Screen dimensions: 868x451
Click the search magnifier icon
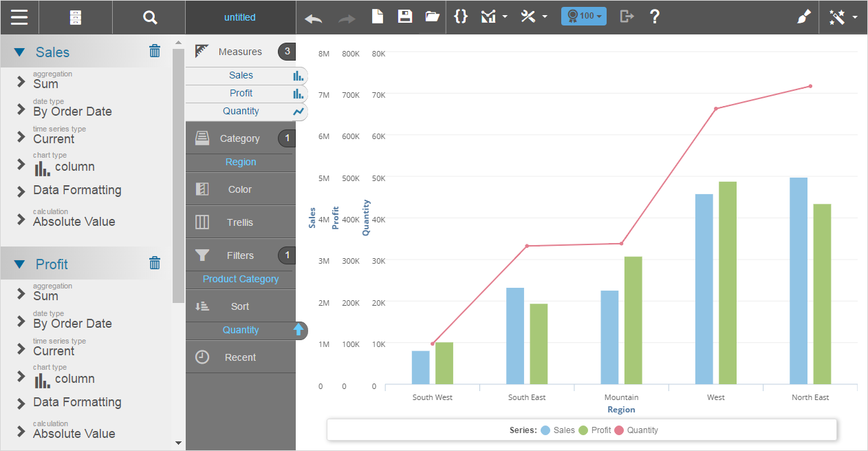[149, 17]
